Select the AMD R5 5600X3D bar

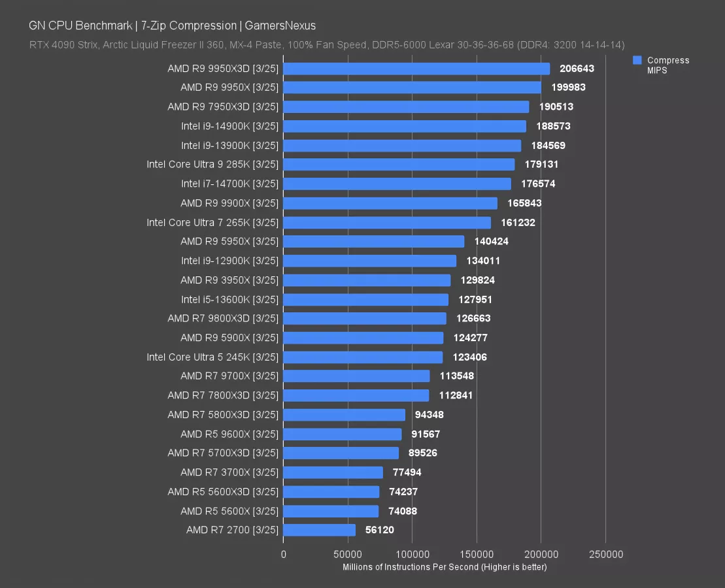[x=331, y=491]
